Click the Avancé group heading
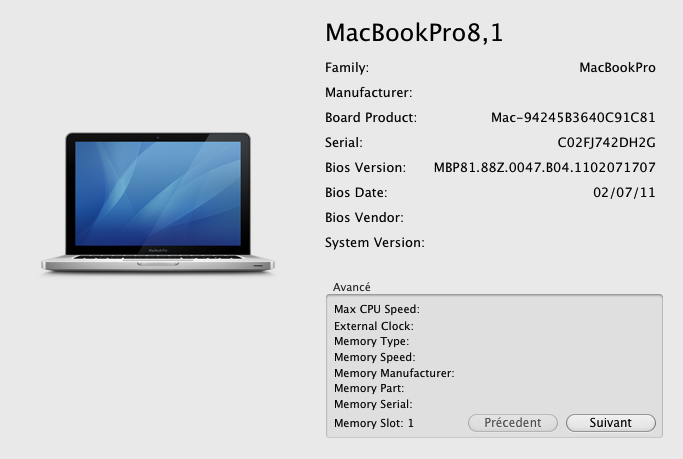The height and width of the screenshot is (459, 683). [352, 287]
